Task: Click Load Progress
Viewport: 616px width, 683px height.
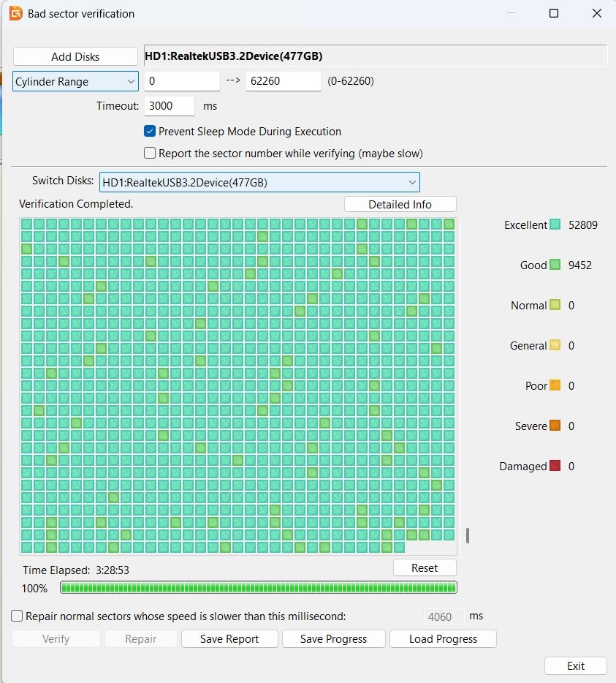Action: (443, 639)
